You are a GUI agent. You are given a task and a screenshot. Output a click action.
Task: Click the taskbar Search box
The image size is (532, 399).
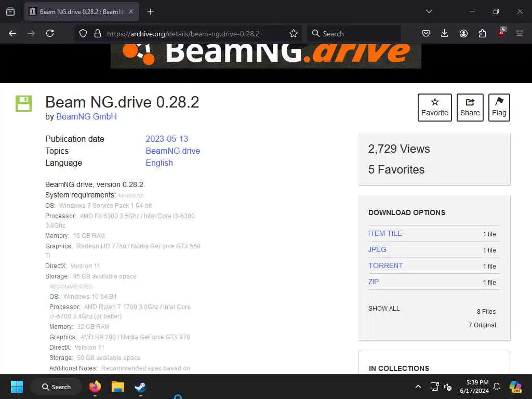tap(56, 387)
